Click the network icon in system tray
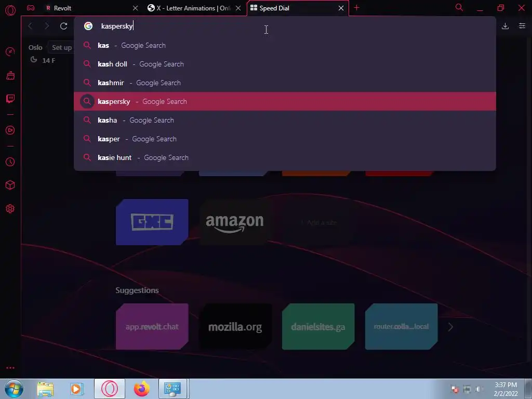532x399 pixels. pyautogui.click(x=467, y=389)
